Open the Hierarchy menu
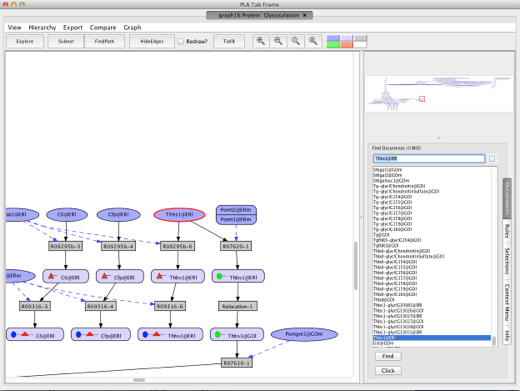The image size is (520, 391). point(42,28)
